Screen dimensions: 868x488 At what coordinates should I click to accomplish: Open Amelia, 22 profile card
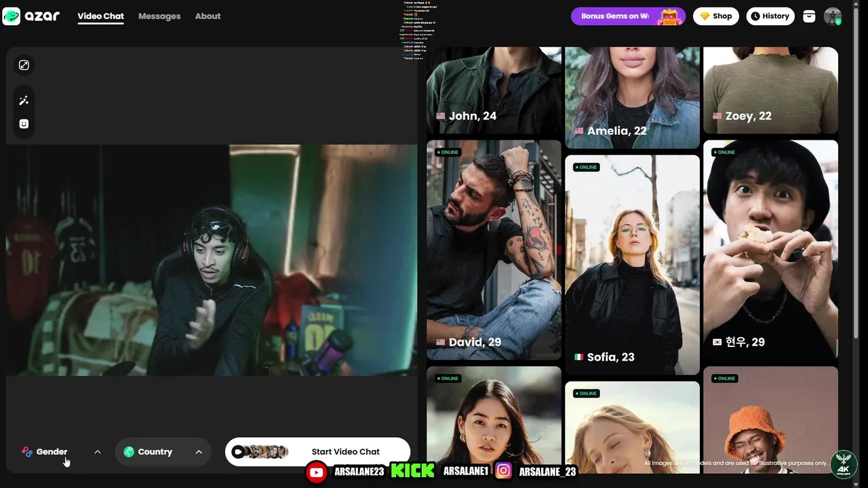tap(632, 98)
